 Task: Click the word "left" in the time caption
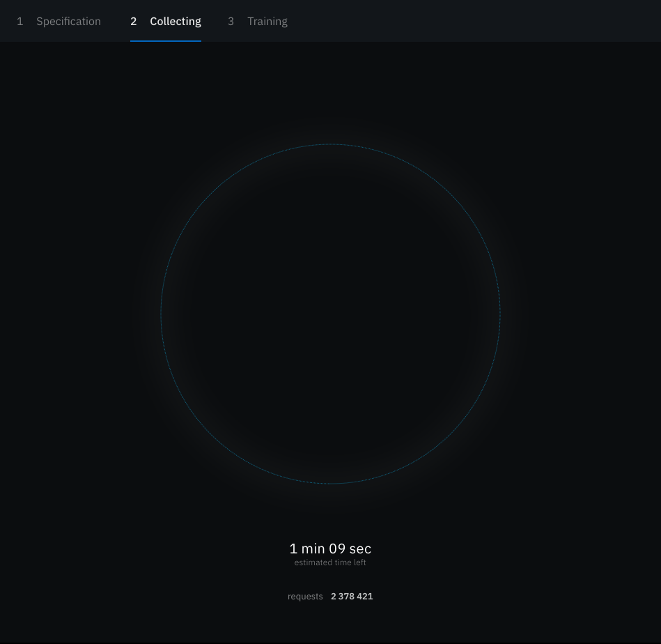tap(359, 562)
